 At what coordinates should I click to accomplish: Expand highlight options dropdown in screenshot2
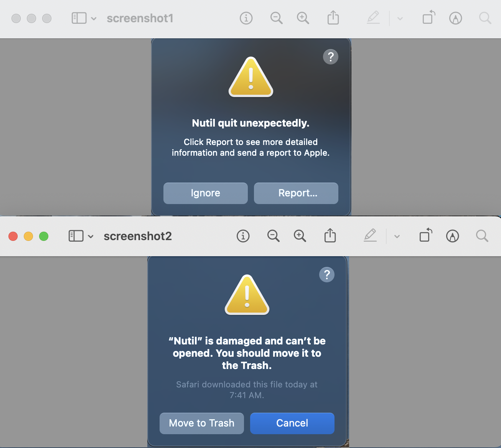pyautogui.click(x=397, y=236)
